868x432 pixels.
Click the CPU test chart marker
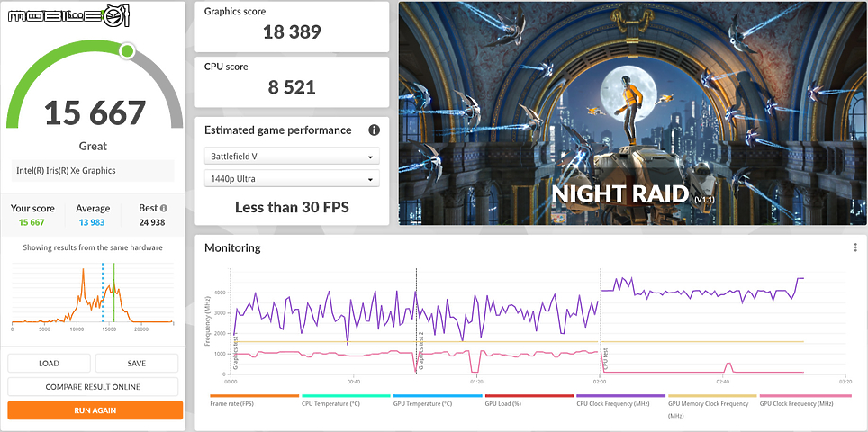pos(606,358)
